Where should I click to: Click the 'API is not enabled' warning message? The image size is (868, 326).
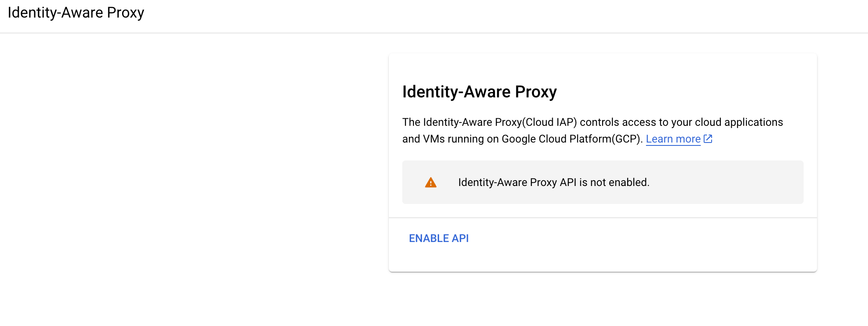point(553,183)
